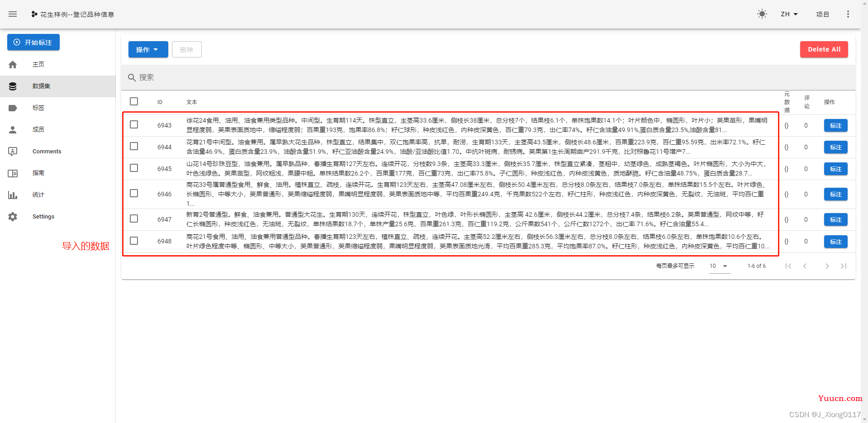
Task: Open the 统计 menu item
Action: pyautogui.click(x=57, y=195)
